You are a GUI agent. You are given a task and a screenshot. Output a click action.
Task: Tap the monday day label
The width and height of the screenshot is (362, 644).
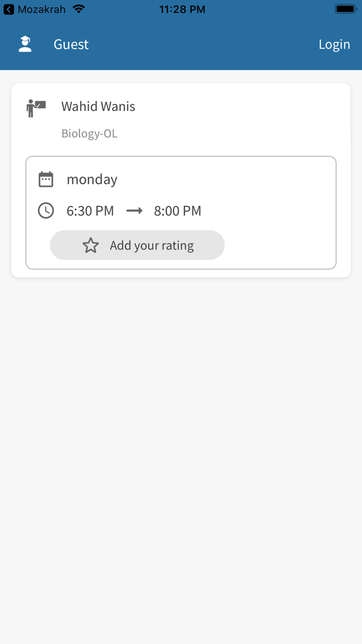click(92, 179)
